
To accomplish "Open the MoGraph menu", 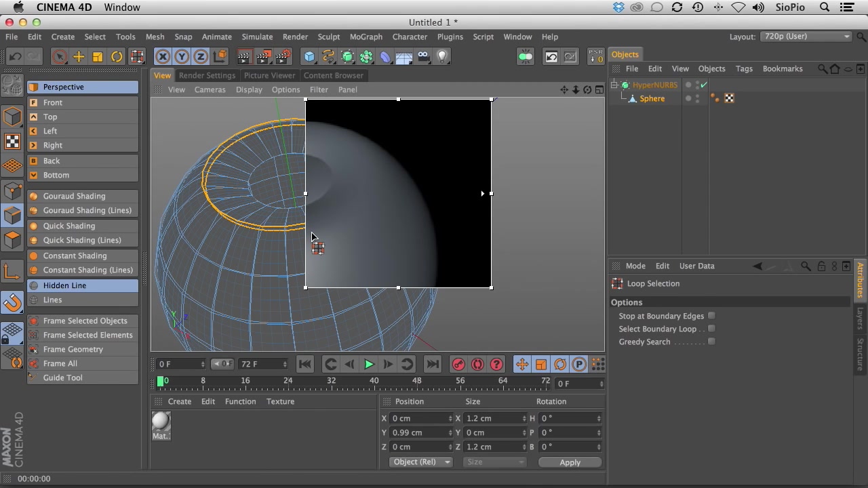I will (x=366, y=37).
